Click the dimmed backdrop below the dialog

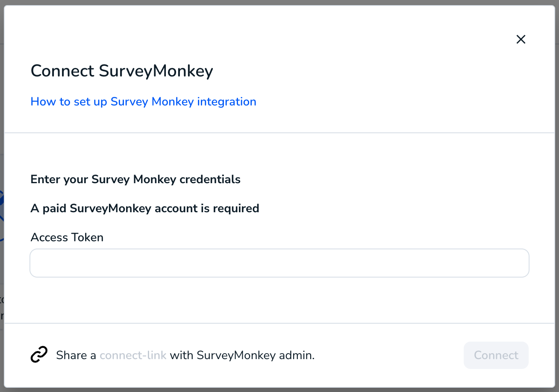click(279, 390)
